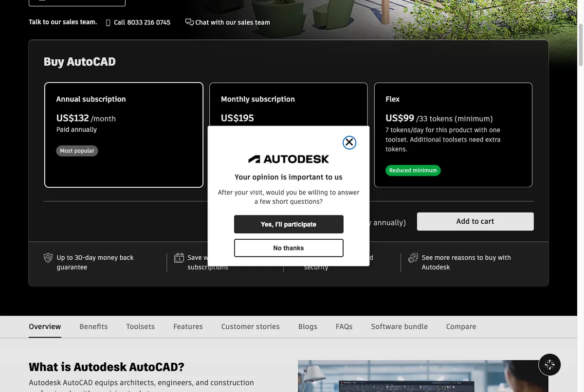
Task: Click the Autodesk logo in the popup
Action: coord(289,159)
